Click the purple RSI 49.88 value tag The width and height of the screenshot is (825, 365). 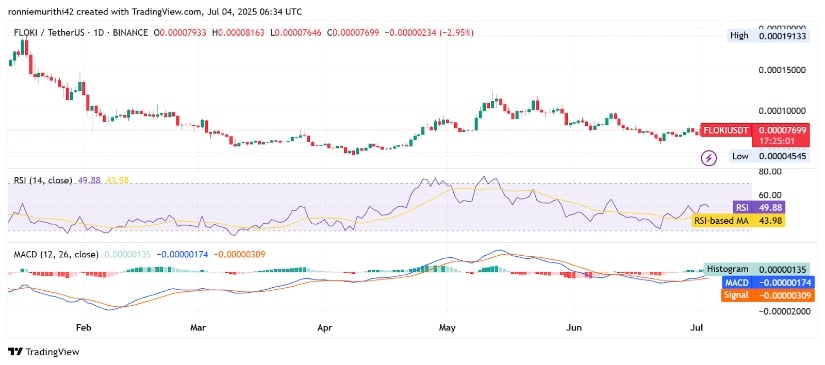point(758,207)
